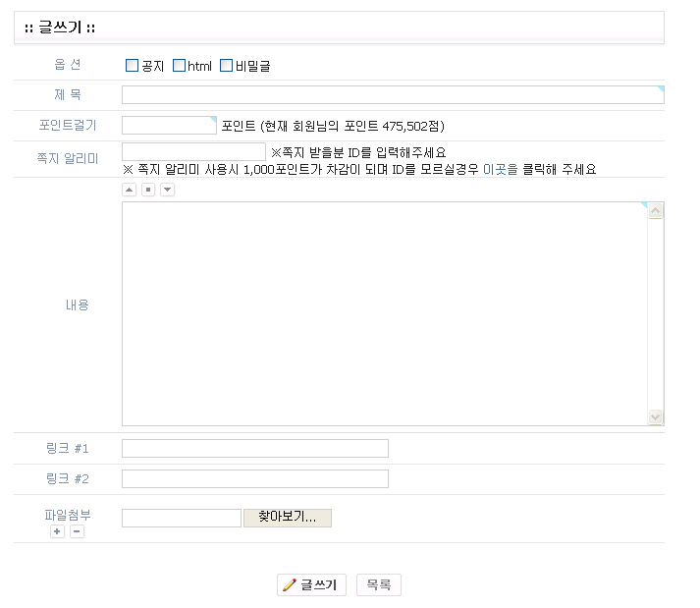Click the pencil icon on 글쓰기 button
Screen dimensions: 700x608
(x=289, y=584)
